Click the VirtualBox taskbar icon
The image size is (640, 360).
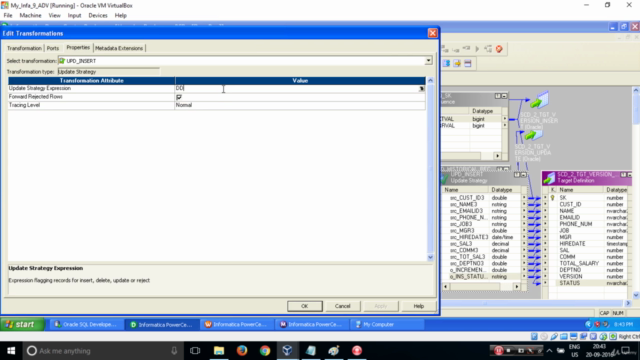[287, 351]
